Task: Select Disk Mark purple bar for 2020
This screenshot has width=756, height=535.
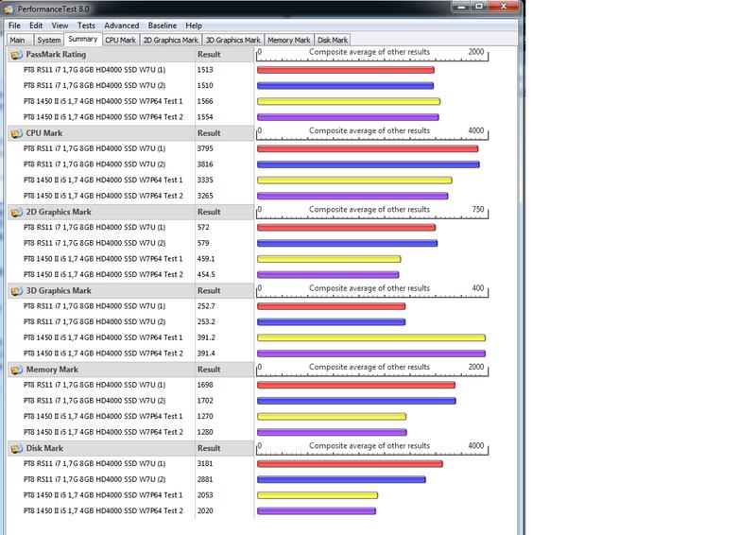Action: click(317, 510)
